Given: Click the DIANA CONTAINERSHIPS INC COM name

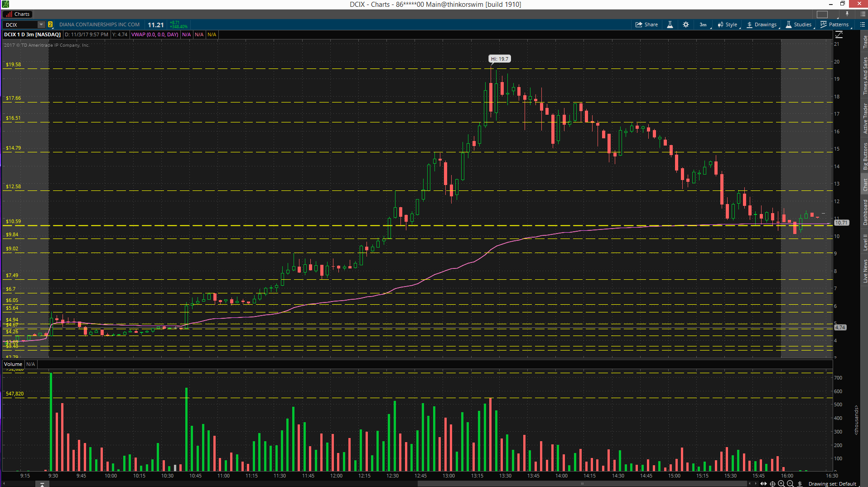Looking at the screenshot, I should (99, 24).
